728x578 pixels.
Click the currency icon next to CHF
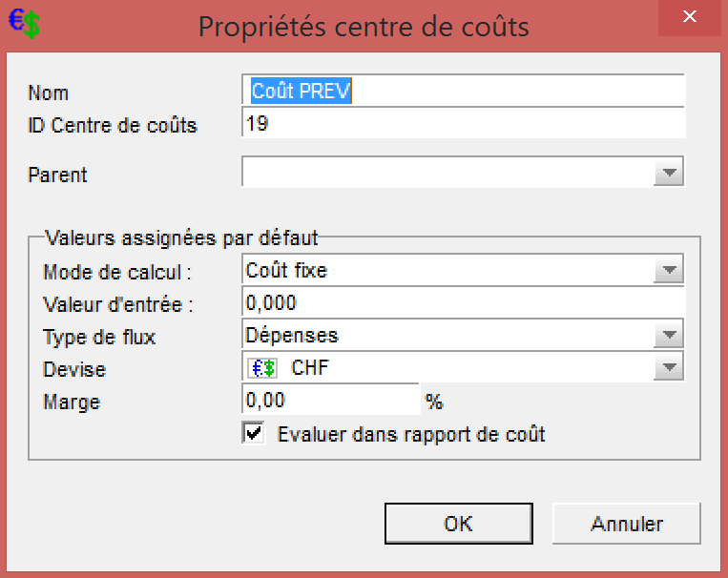click(x=262, y=368)
